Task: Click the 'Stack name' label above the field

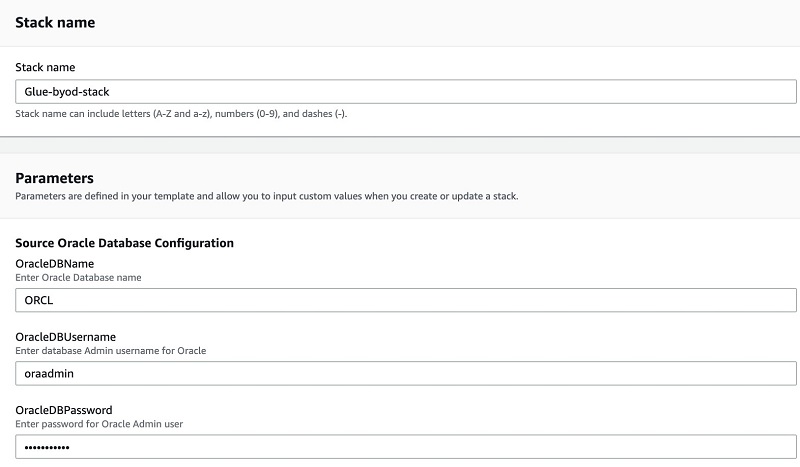Action: click(45, 67)
